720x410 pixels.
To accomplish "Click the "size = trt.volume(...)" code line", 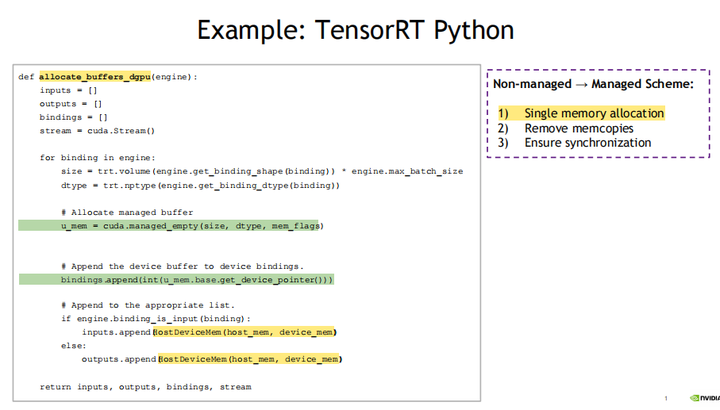I will coord(262,171).
